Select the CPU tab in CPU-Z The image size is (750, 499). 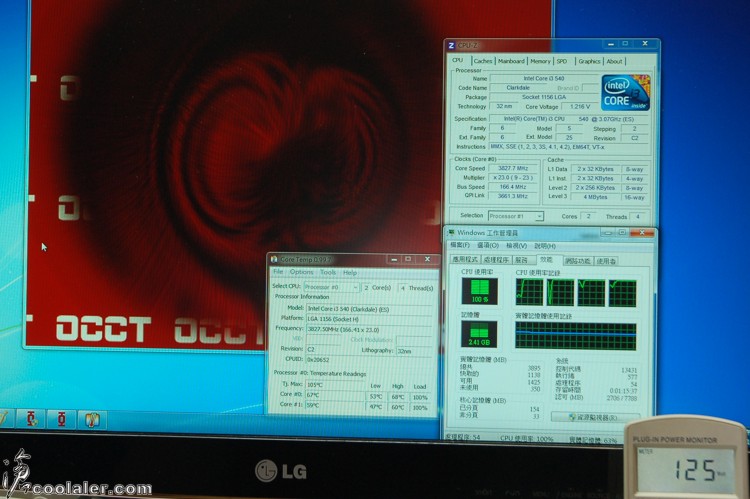(x=458, y=60)
